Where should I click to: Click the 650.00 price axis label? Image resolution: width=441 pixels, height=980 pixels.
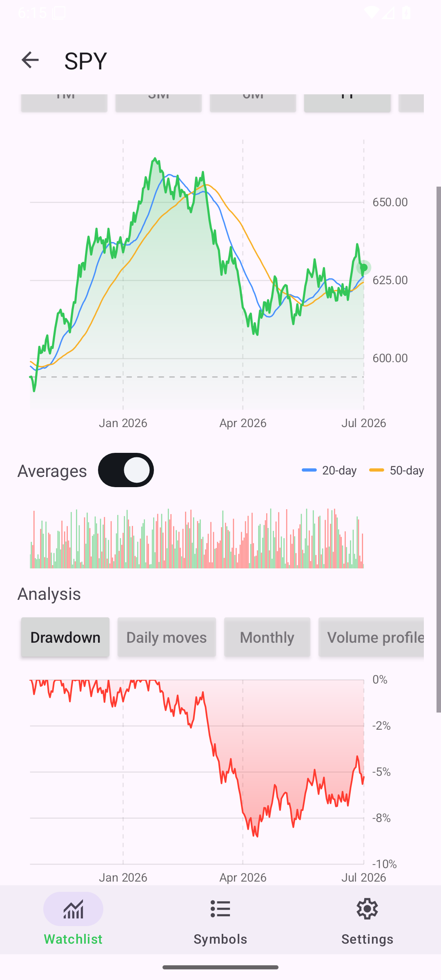(390, 202)
